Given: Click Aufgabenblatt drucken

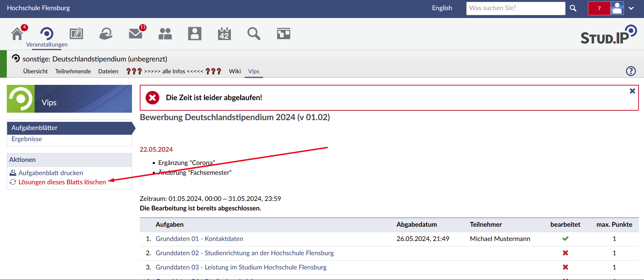Looking at the screenshot, I should 51,173.
